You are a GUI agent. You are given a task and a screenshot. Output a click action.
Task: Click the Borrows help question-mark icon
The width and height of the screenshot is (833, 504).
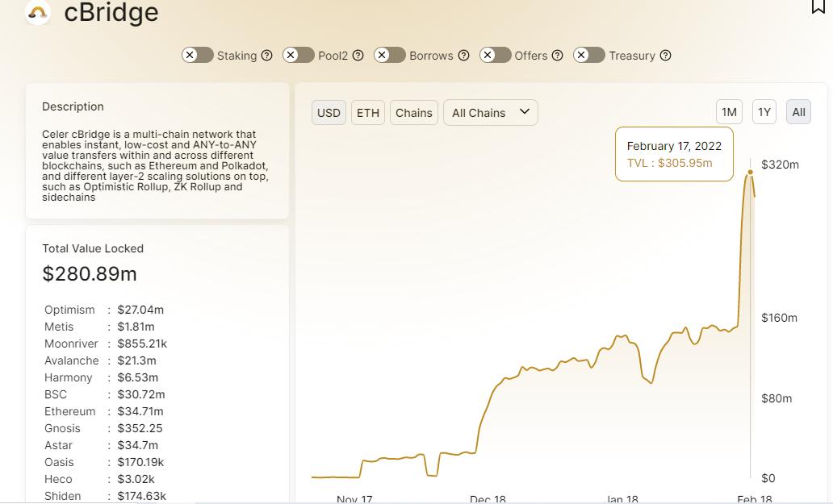click(x=463, y=56)
